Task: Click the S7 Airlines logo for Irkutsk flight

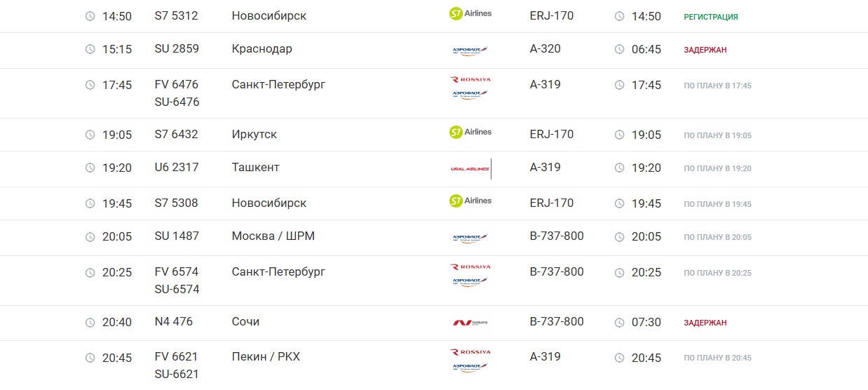Action: click(470, 133)
